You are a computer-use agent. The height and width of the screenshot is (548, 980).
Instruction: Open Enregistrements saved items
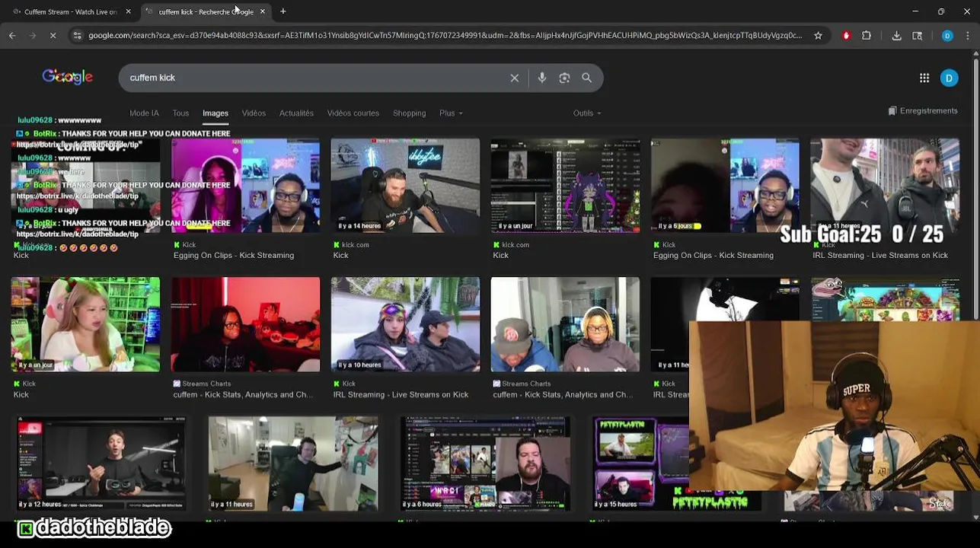point(923,111)
